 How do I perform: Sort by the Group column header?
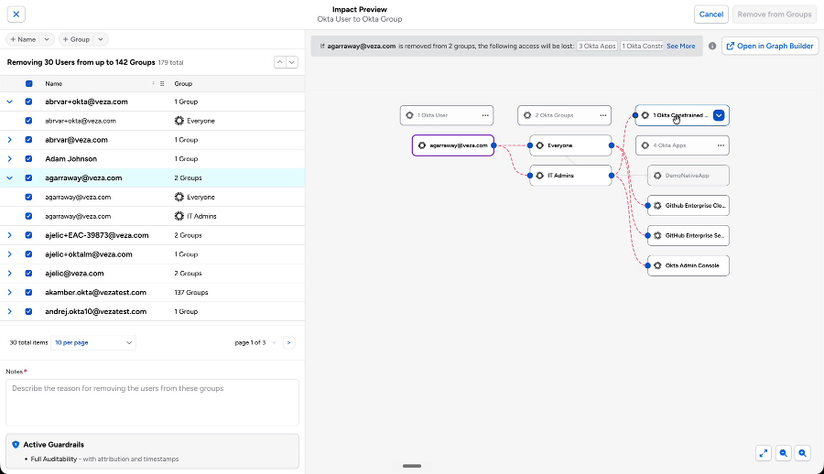(x=183, y=84)
